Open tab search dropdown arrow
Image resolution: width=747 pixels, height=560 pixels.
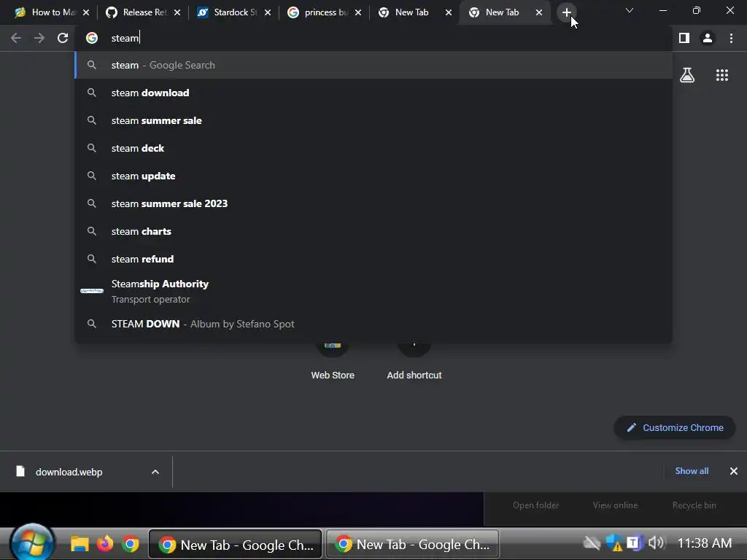(630, 10)
